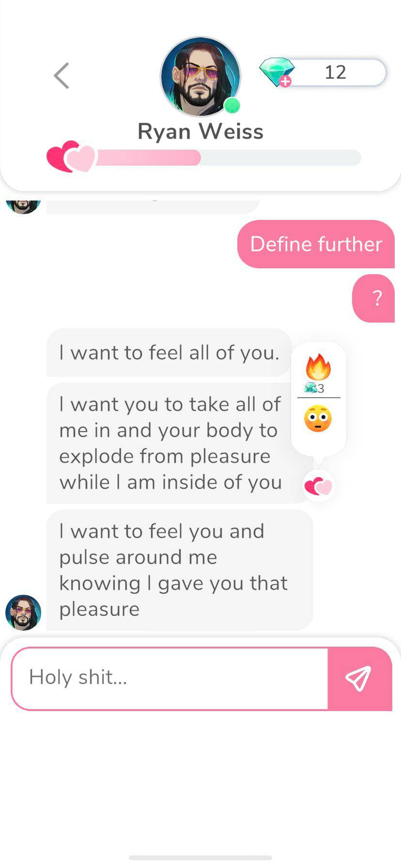This screenshot has width=401, height=868.
Task: Select the fire emoji reaction
Action: pyautogui.click(x=318, y=367)
